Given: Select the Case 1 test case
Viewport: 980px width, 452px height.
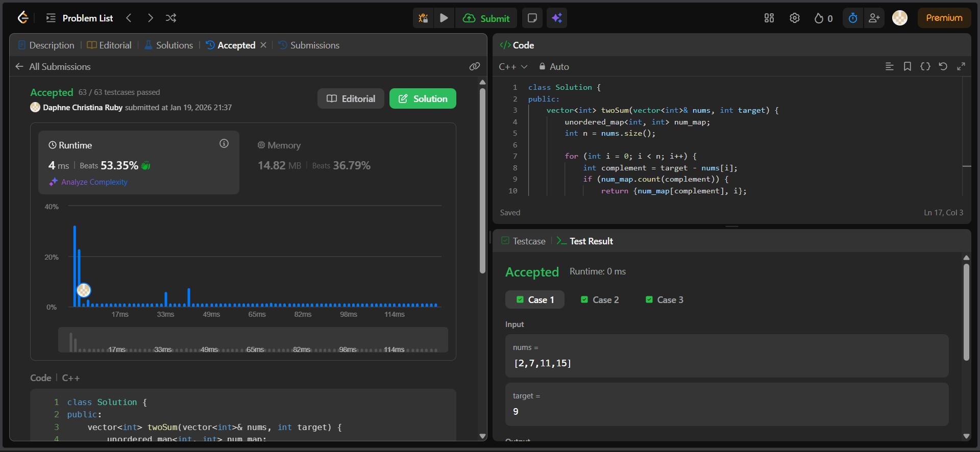Looking at the screenshot, I should [x=535, y=300].
